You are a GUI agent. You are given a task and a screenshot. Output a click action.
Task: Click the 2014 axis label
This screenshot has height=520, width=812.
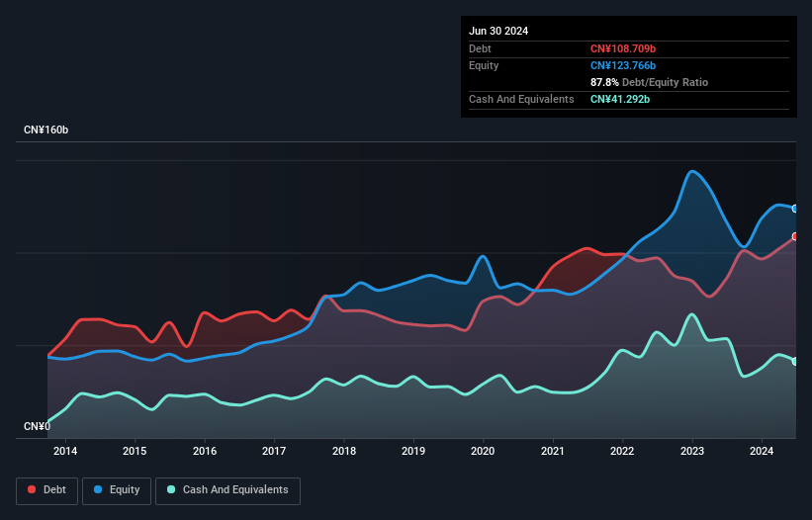point(65,451)
